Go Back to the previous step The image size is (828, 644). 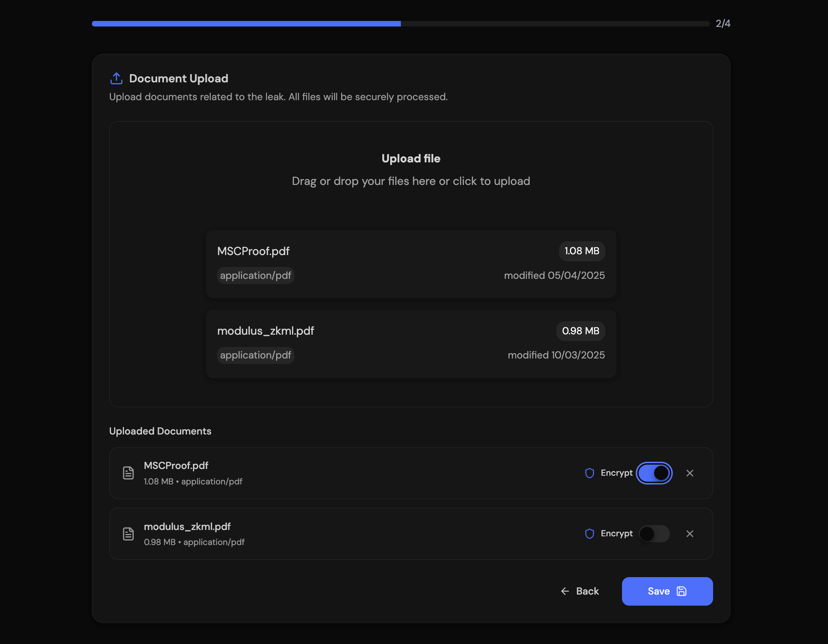coord(580,591)
